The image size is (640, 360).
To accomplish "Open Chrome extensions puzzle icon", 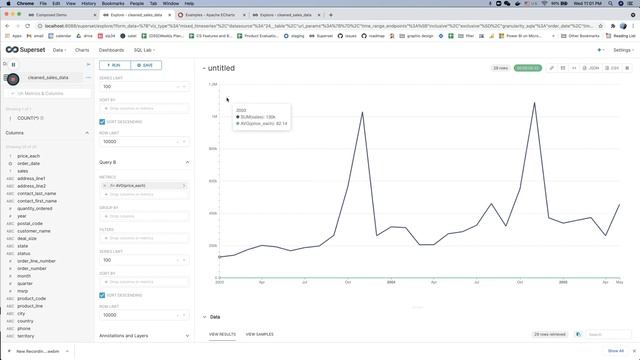I will [x=613, y=26].
